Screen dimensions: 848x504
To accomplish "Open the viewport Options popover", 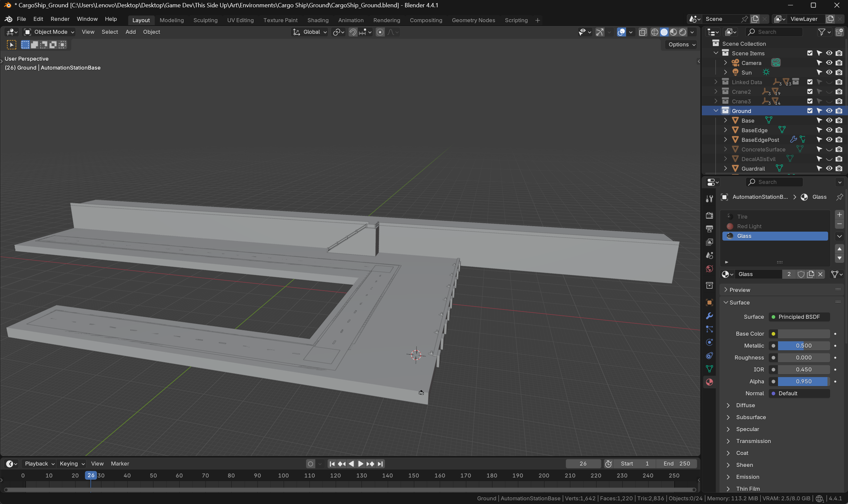I will 681,44.
